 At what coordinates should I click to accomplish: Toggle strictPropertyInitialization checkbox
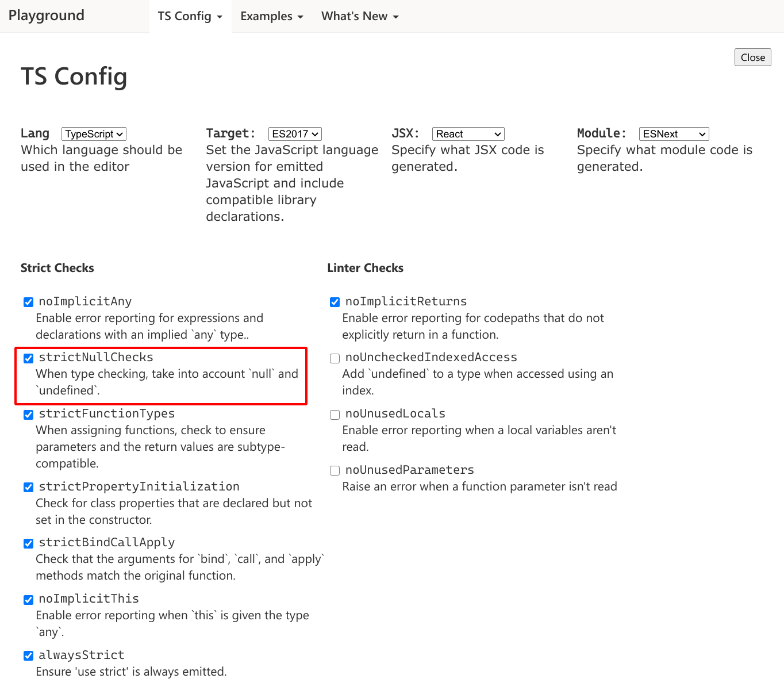pos(28,487)
